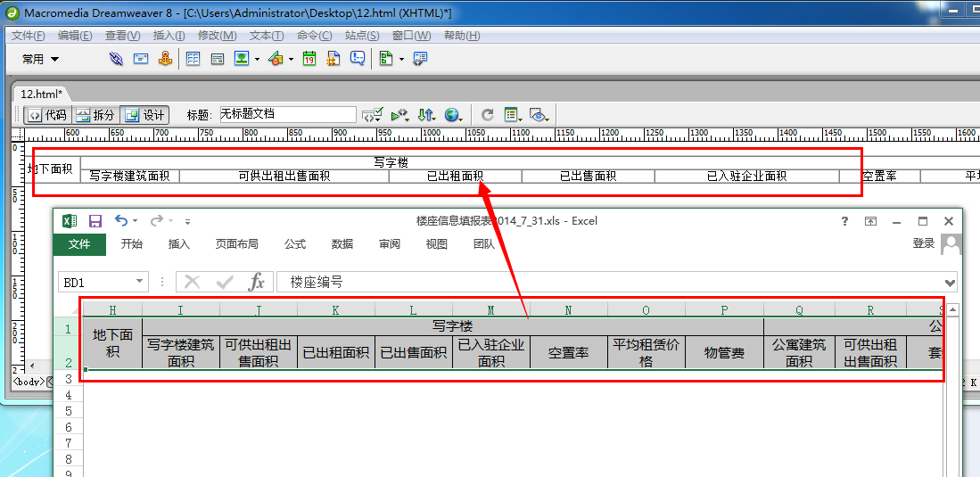Image resolution: width=980 pixels, height=477 pixels.
Task: Insert a Named Anchor using the anchor icon
Action: pyautogui.click(x=165, y=59)
